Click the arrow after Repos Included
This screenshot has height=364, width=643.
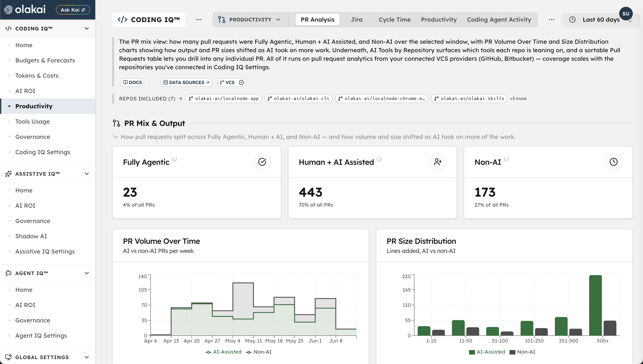click(x=180, y=99)
